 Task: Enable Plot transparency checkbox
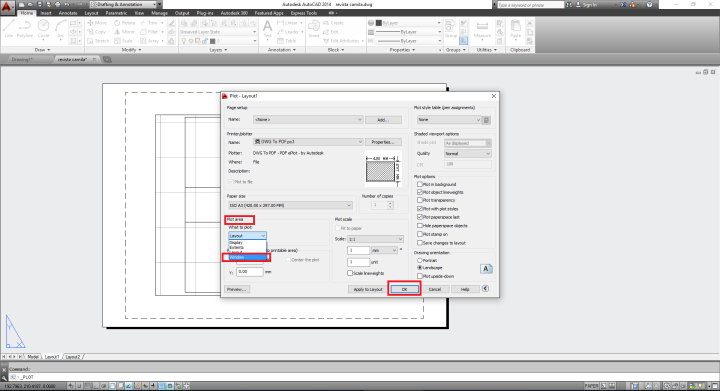420,200
